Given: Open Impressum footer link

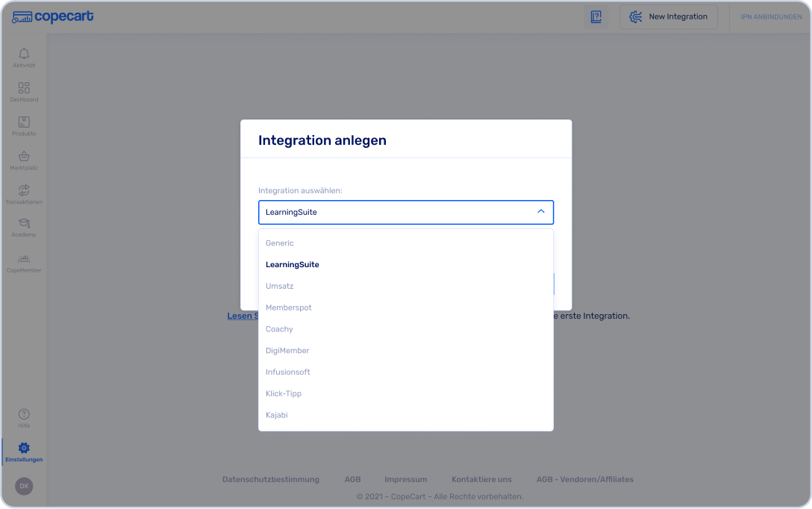Looking at the screenshot, I should coord(406,479).
